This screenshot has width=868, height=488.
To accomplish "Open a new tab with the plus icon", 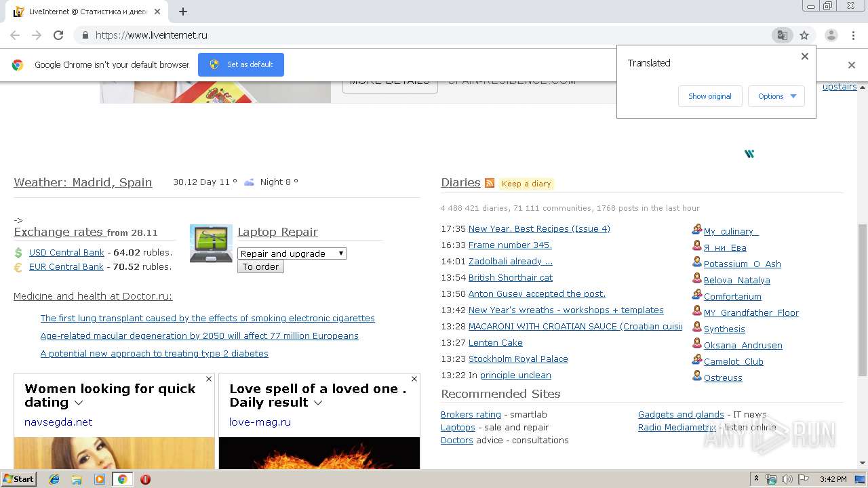I will click(183, 12).
